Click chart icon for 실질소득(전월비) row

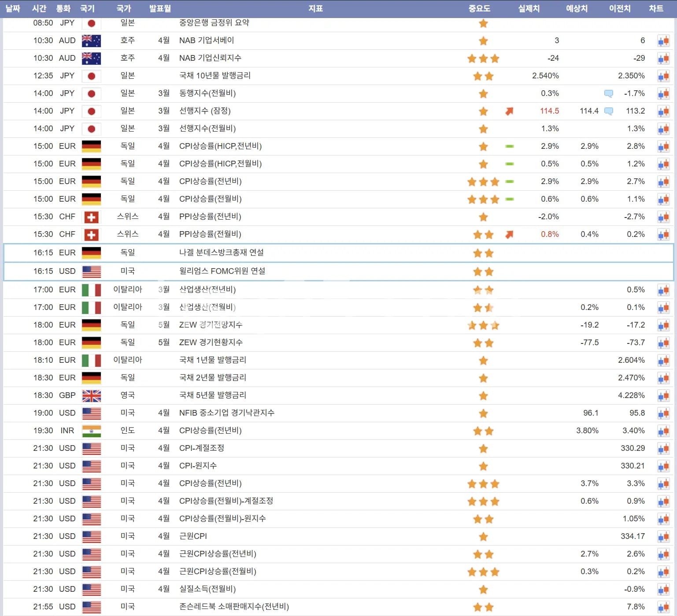pos(663,590)
